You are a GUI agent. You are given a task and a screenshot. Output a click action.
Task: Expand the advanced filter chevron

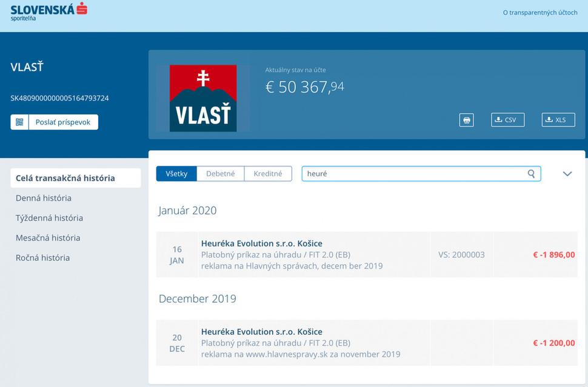coord(567,174)
